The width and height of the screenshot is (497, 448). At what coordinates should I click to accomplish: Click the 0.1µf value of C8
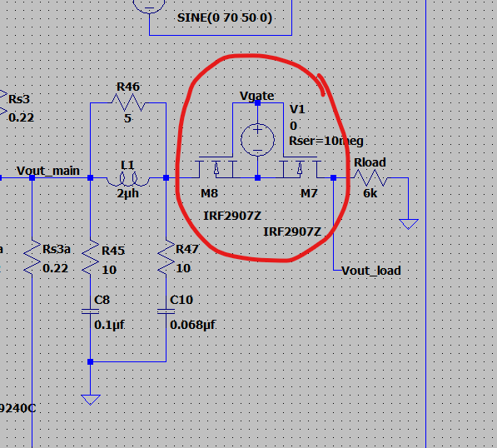109,325
